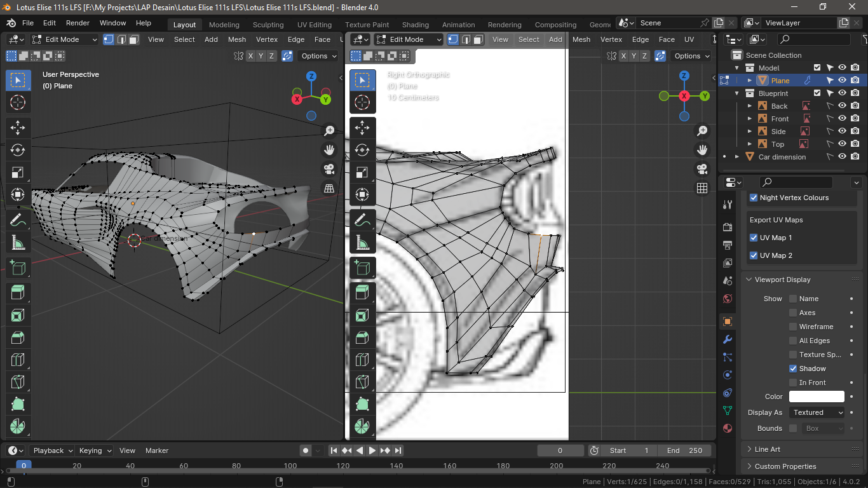Hide the Side blueprint in outliner
This screenshot has width=868, height=488.
842,132
